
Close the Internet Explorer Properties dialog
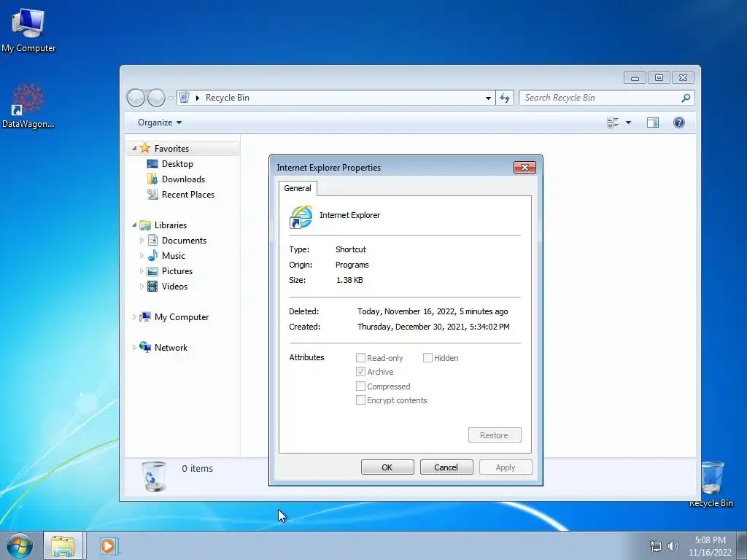(525, 167)
